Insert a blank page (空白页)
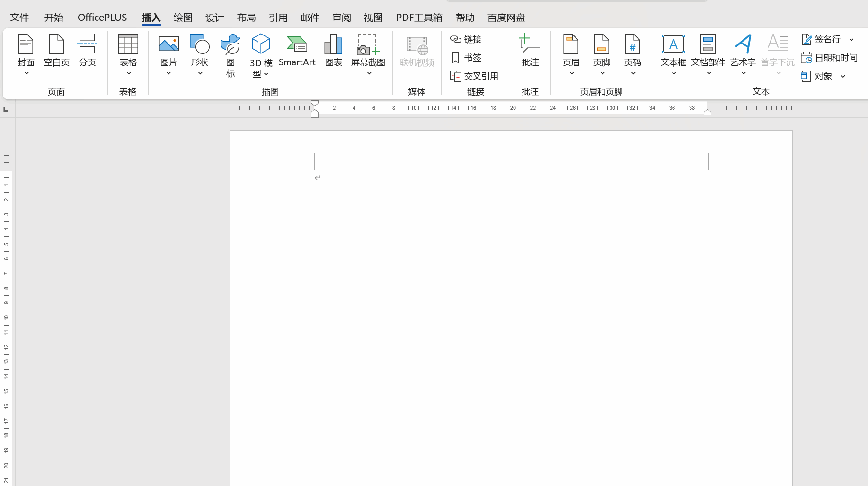The width and height of the screenshot is (868, 486). coord(56,51)
